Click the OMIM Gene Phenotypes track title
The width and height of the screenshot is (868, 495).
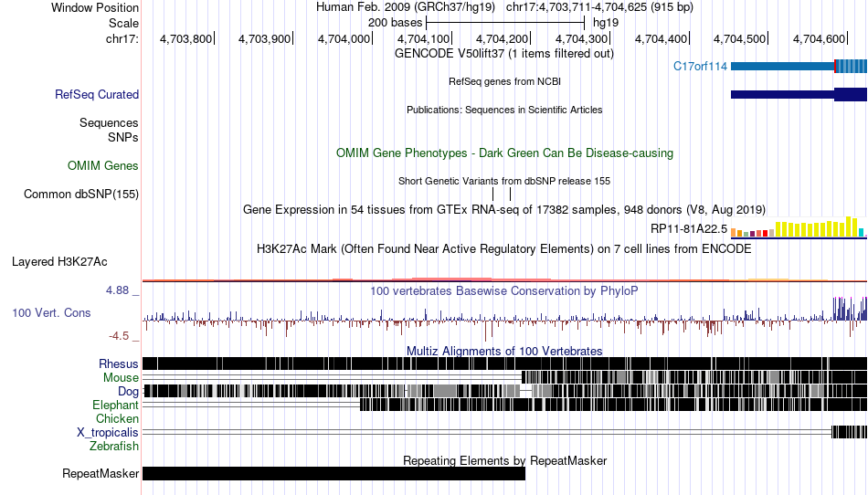click(504, 153)
